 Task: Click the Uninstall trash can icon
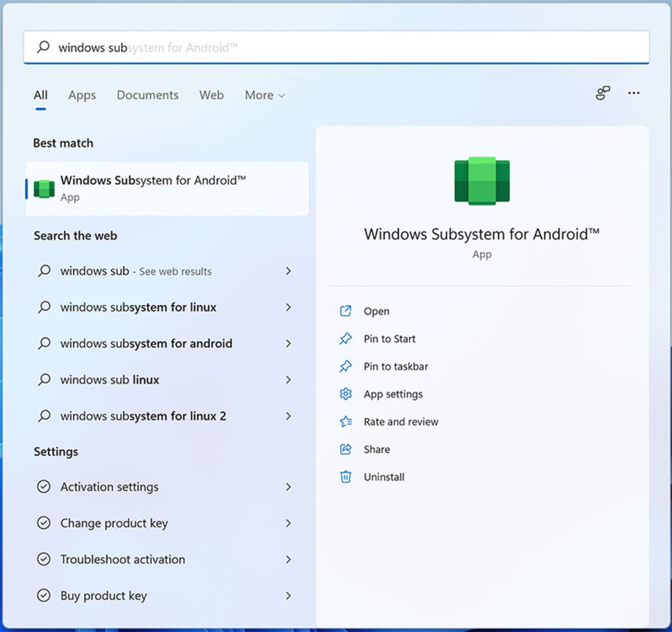click(x=345, y=477)
